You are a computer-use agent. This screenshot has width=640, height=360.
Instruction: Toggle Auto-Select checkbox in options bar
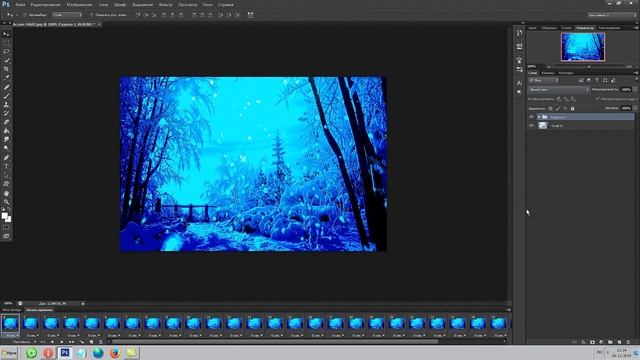click(x=25, y=15)
